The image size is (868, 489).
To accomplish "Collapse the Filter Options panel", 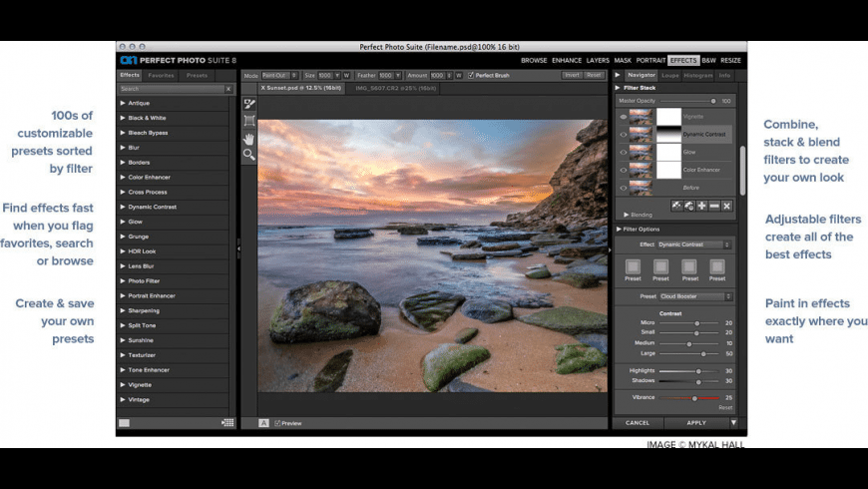I will point(619,229).
